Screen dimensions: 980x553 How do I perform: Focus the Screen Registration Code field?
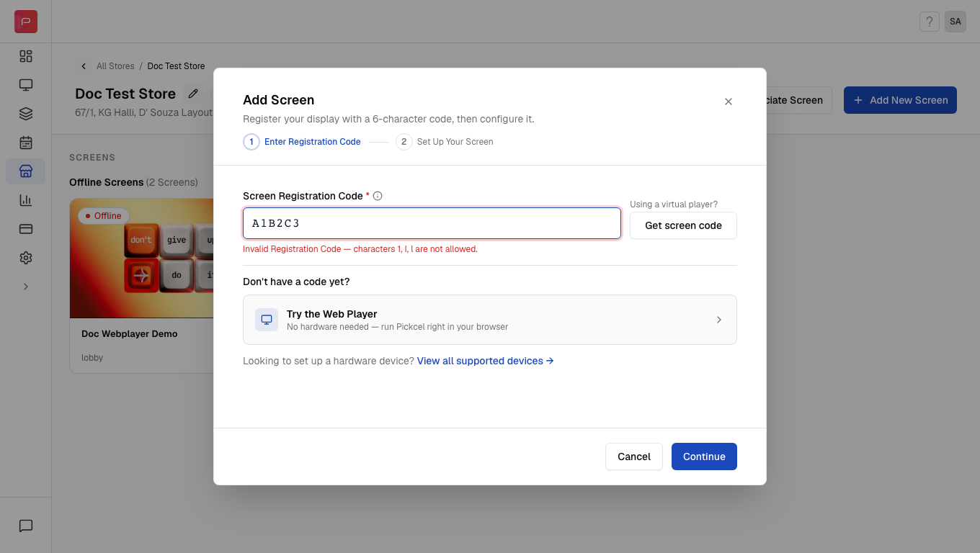tap(432, 223)
